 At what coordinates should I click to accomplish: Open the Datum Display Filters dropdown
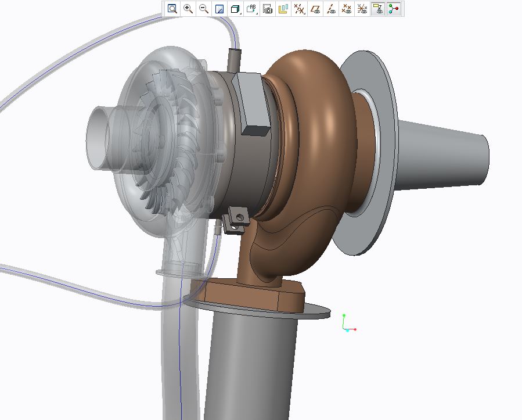tap(299, 9)
